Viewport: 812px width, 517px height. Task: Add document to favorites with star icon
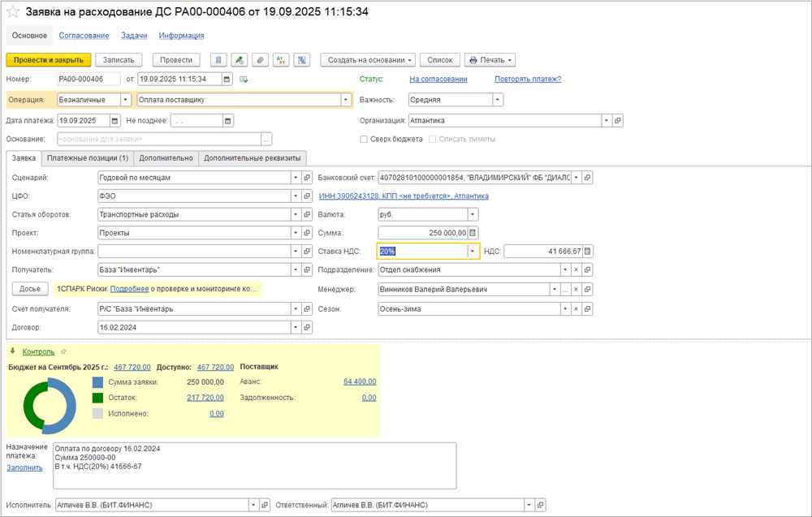12,13
